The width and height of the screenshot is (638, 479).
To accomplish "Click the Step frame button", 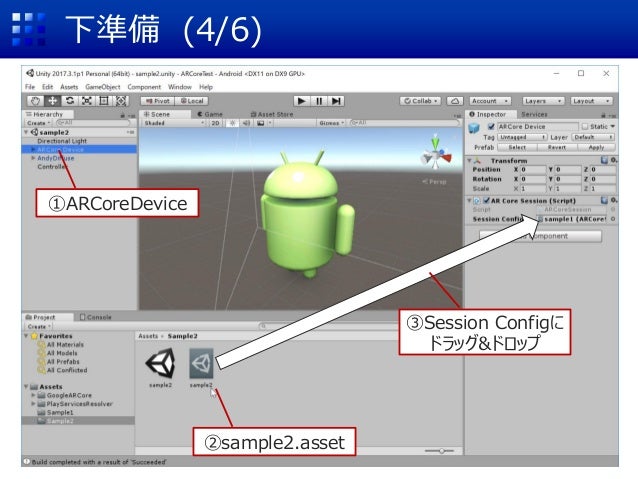I will (x=336, y=101).
